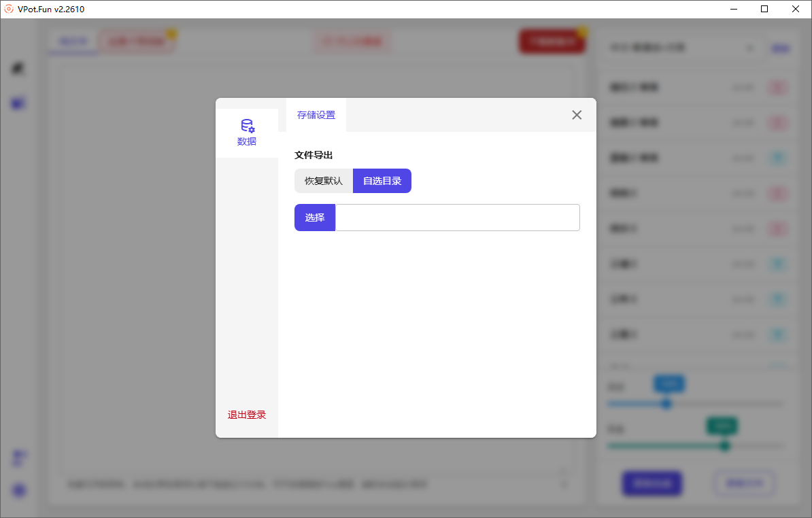812x518 pixels.
Task: Maximize the VPot.Fun window
Action: click(764, 9)
